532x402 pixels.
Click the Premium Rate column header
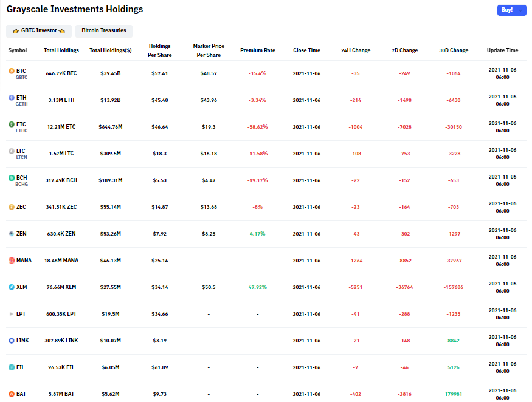[258, 50]
